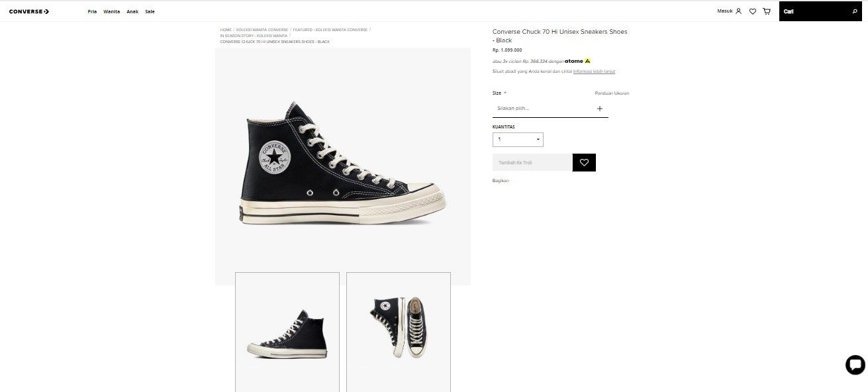Screen dimensions: 868x392
Task: Click the Atome payment logo
Action: tap(575, 60)
